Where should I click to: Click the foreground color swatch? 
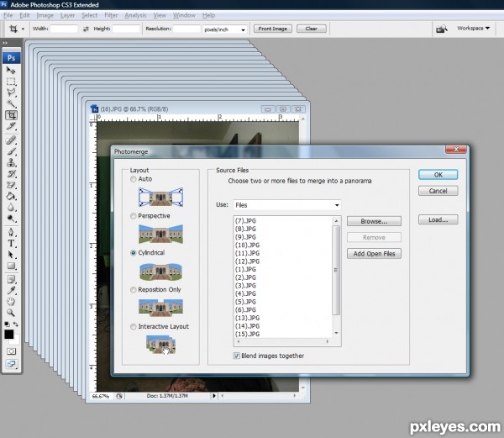8,335
